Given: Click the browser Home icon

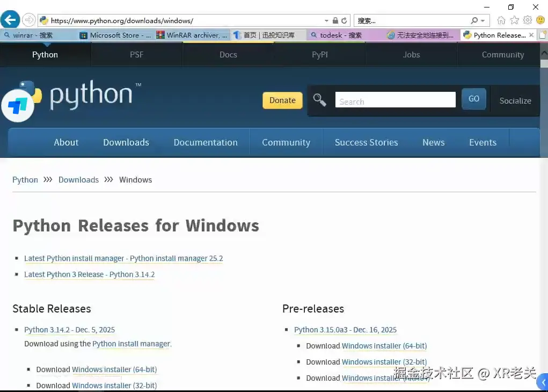Looking at the screenshot, I should point(501,20).
